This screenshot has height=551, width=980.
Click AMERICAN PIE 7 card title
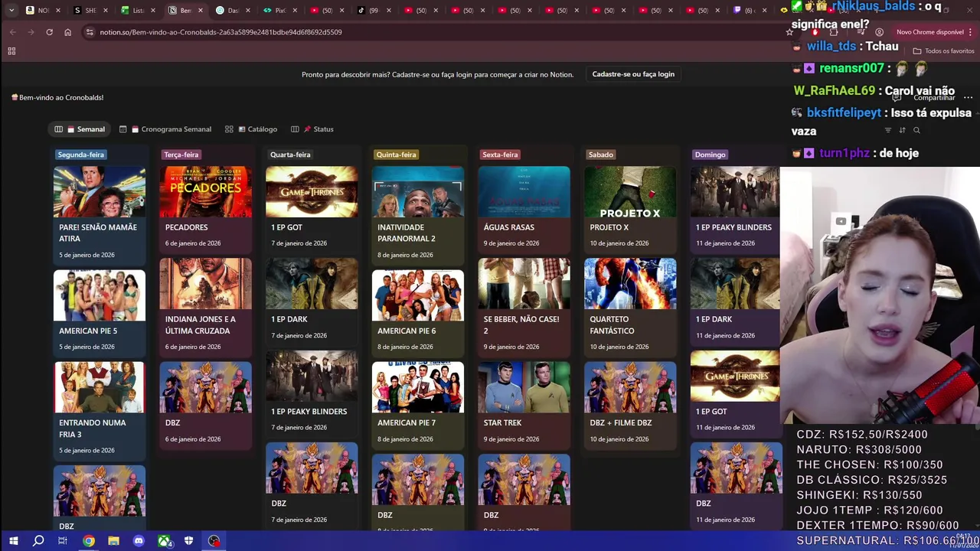(407, 423)
